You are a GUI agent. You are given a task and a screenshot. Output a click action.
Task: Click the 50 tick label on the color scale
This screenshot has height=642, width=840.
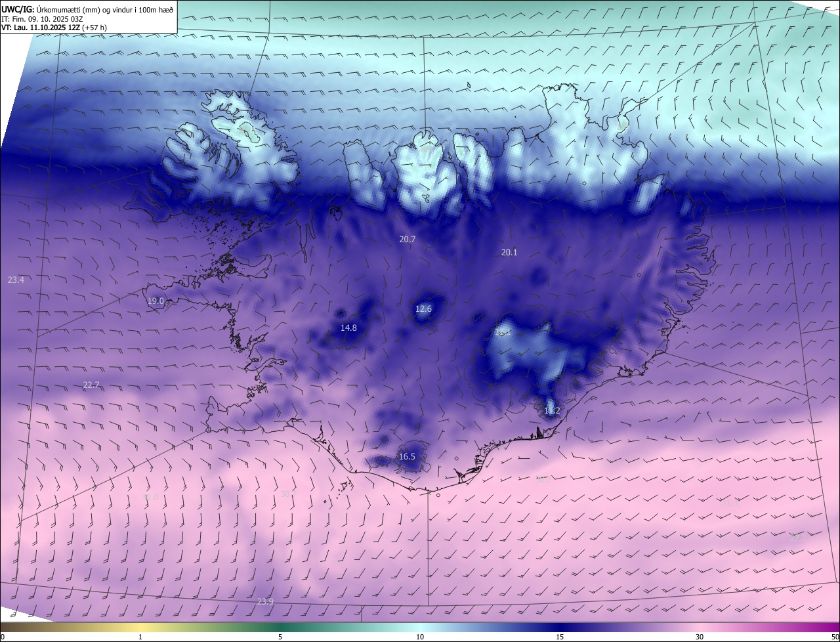tap(835, 637)
